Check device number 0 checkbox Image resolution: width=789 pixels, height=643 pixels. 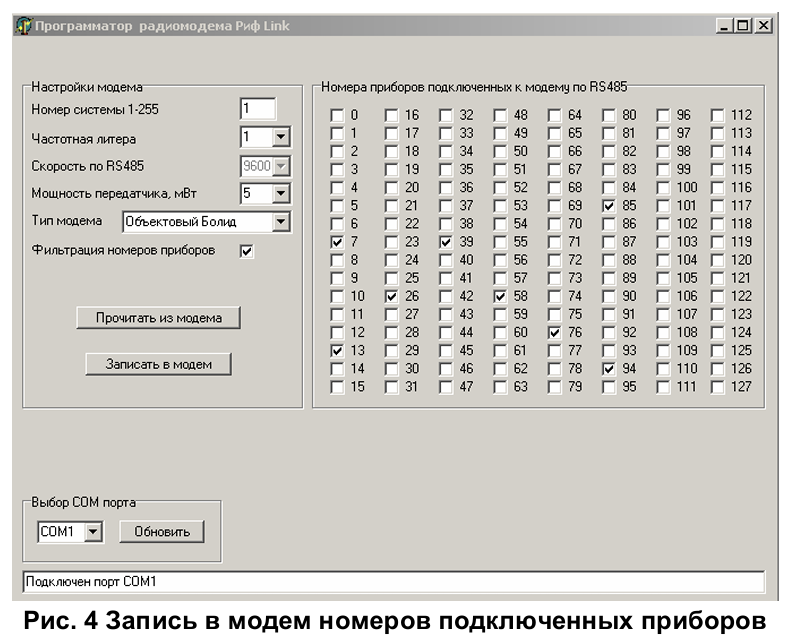[337, 115]
